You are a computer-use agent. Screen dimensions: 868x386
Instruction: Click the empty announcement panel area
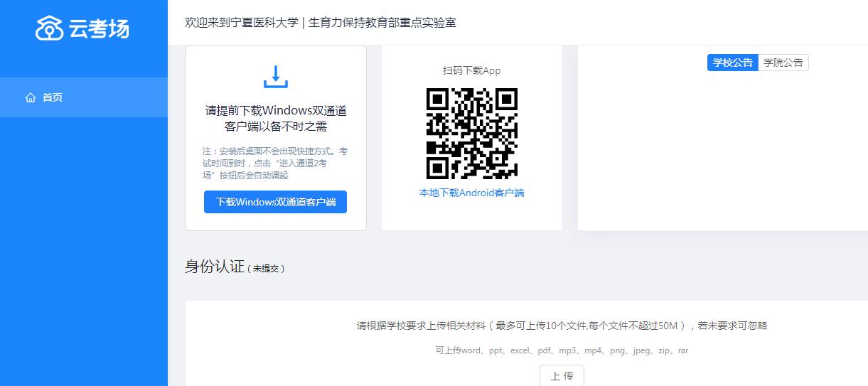[722, 156]
